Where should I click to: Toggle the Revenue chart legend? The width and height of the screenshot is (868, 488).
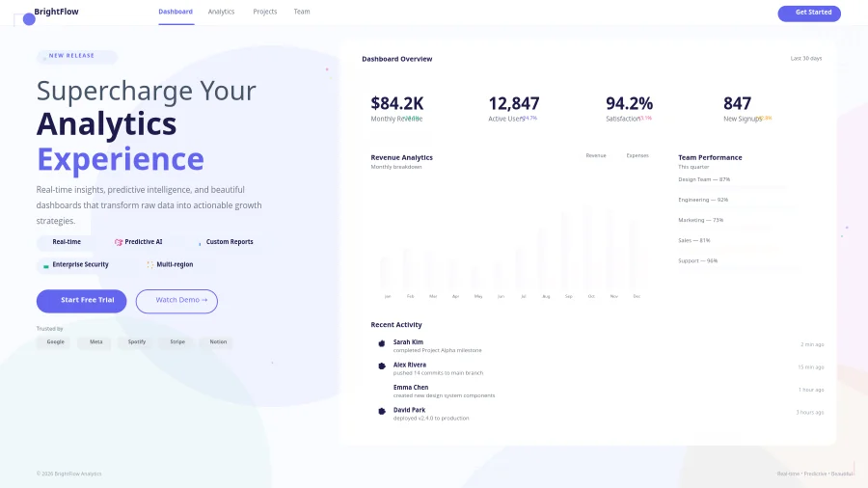(x=596, y=155)
